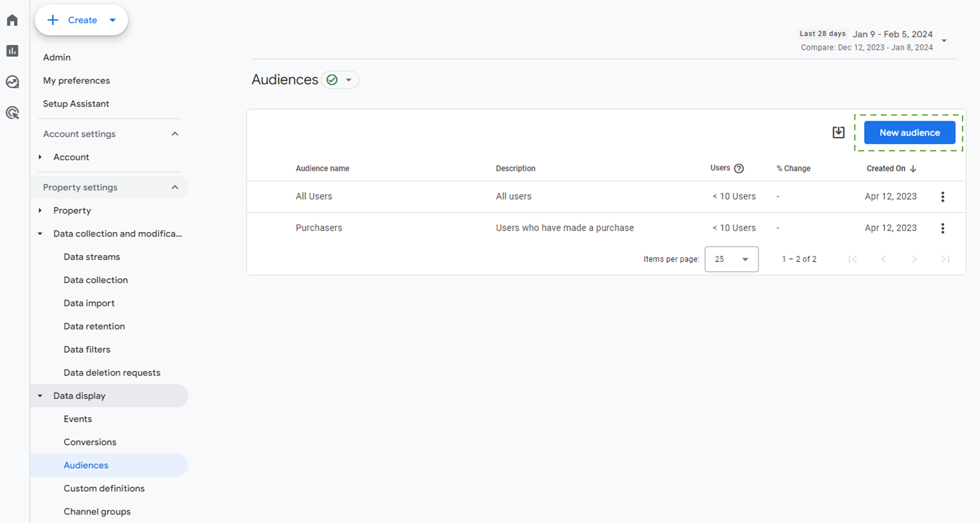
Task: Expand the Property tree item
Action: click(x=40, y=210)
